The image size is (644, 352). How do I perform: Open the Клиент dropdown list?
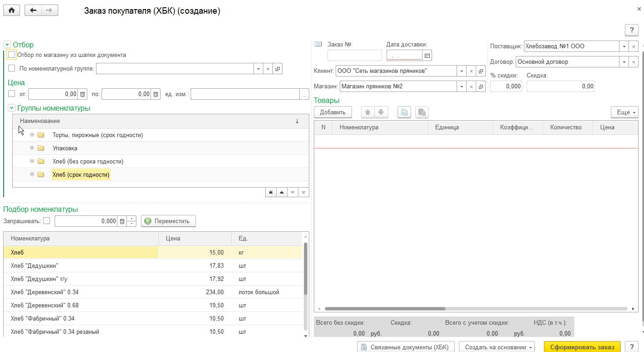[x=462, y=71]
